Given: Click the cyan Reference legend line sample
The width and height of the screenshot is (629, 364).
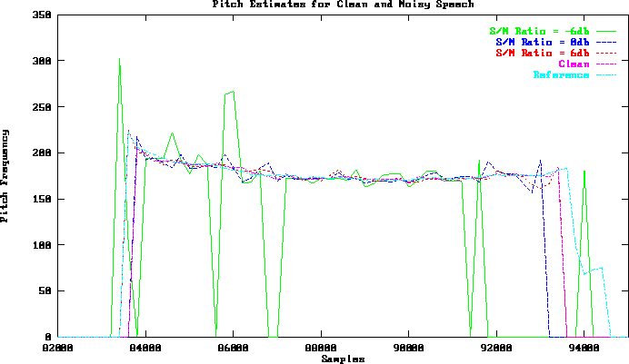Looking at the screenshot, I should tap(606, 74).
